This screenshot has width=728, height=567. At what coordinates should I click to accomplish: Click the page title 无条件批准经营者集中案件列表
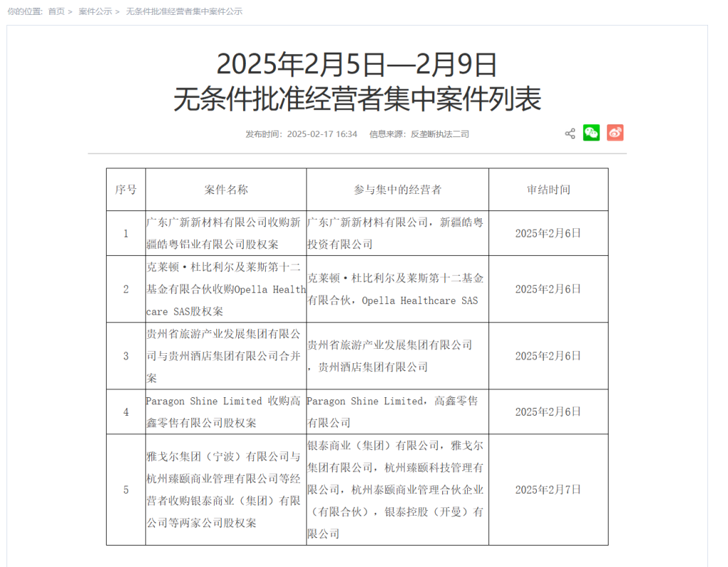point(357,99)
